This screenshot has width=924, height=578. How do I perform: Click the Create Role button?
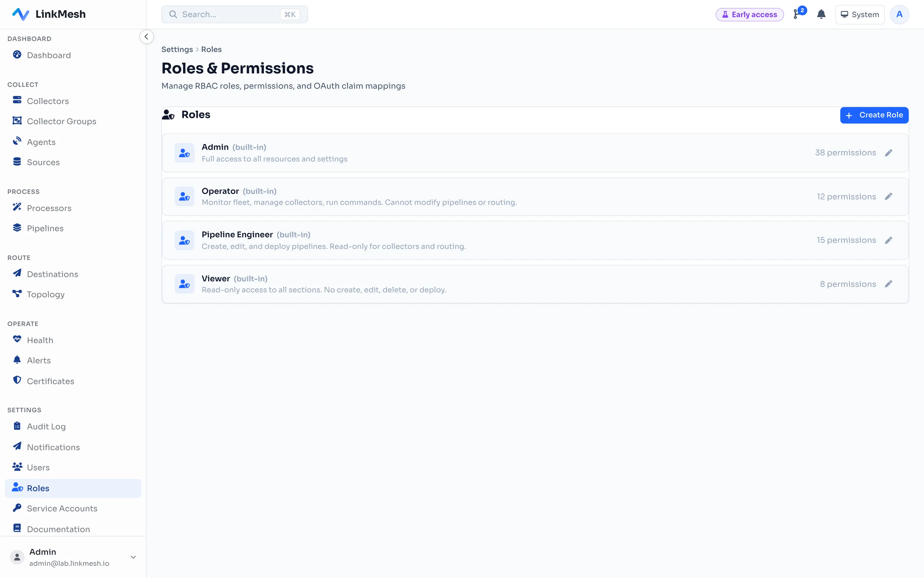[874, 115]
